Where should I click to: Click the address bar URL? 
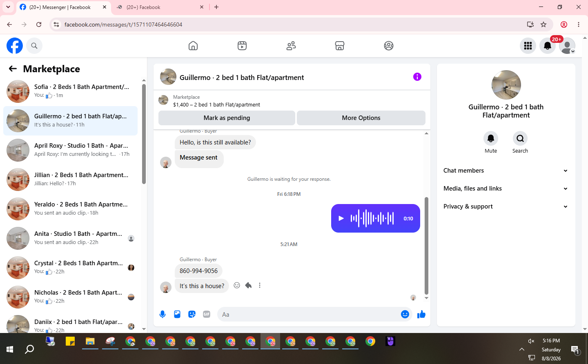coord(123,24)
